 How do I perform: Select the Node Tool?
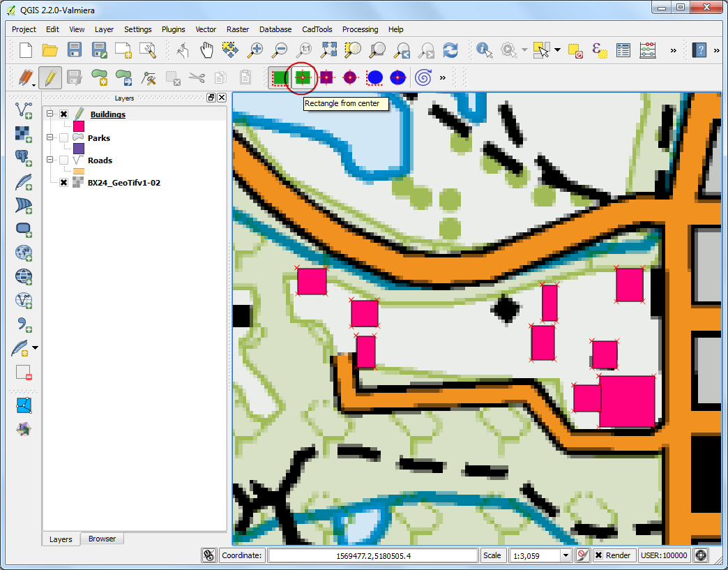(148, 77)
